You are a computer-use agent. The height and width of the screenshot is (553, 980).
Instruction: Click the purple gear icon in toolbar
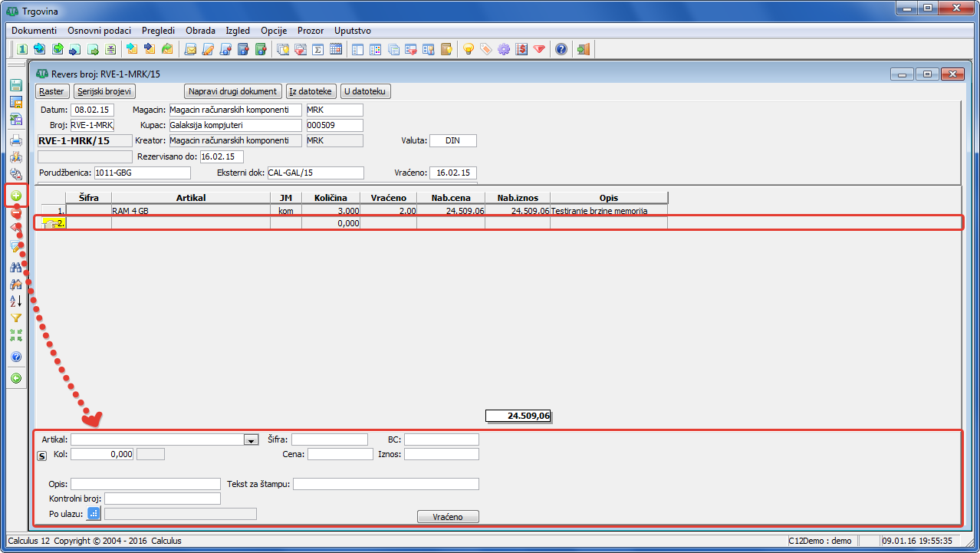(504, 50)
